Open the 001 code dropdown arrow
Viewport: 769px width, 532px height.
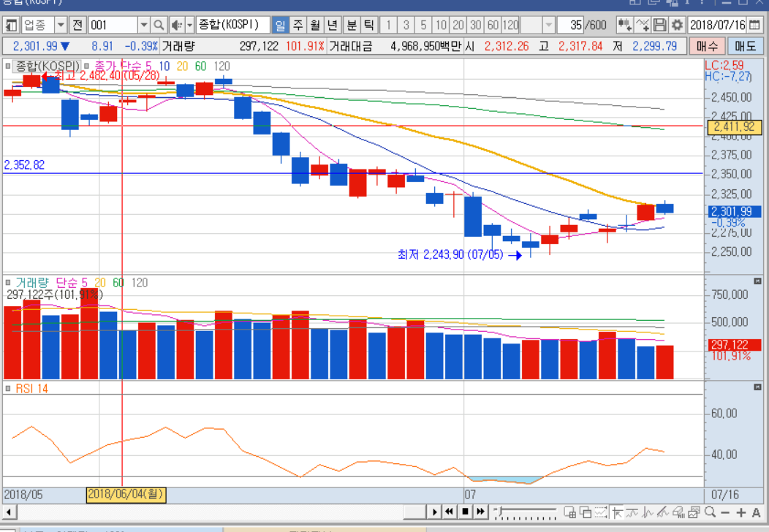(144, 26)
